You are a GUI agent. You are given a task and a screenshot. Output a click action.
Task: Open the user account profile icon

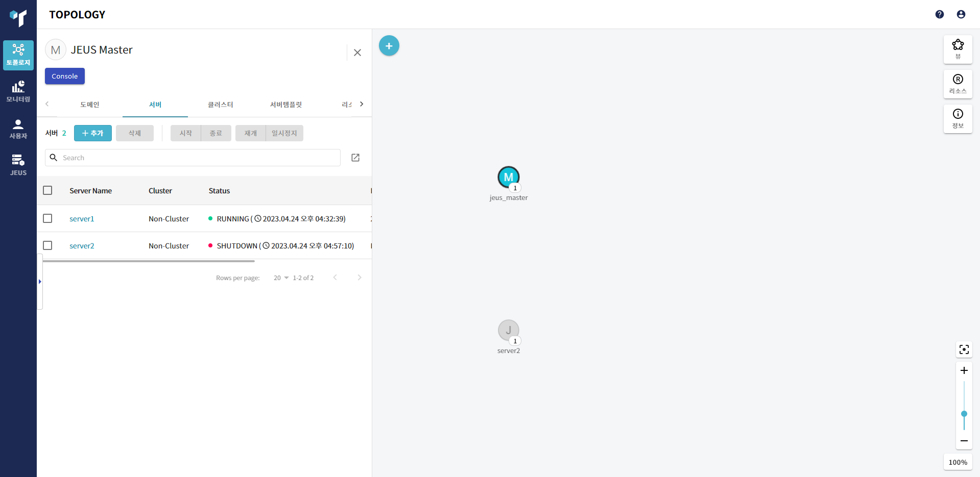pos(961,14)
